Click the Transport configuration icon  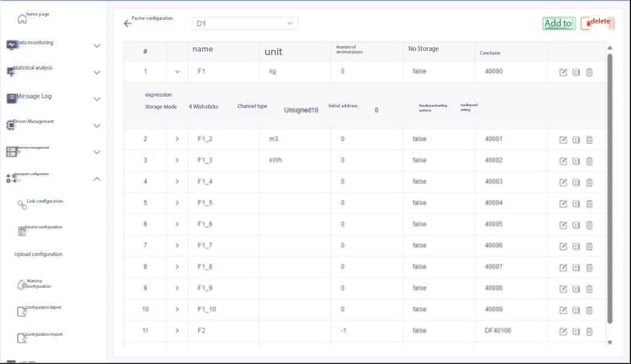tap(11, 178)
